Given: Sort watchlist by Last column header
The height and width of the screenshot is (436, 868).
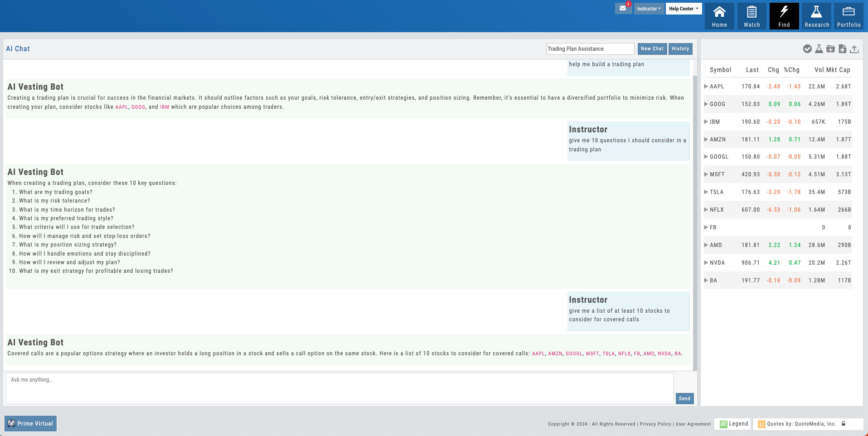Looking at the screenshot, I should (x=752, y=70).
